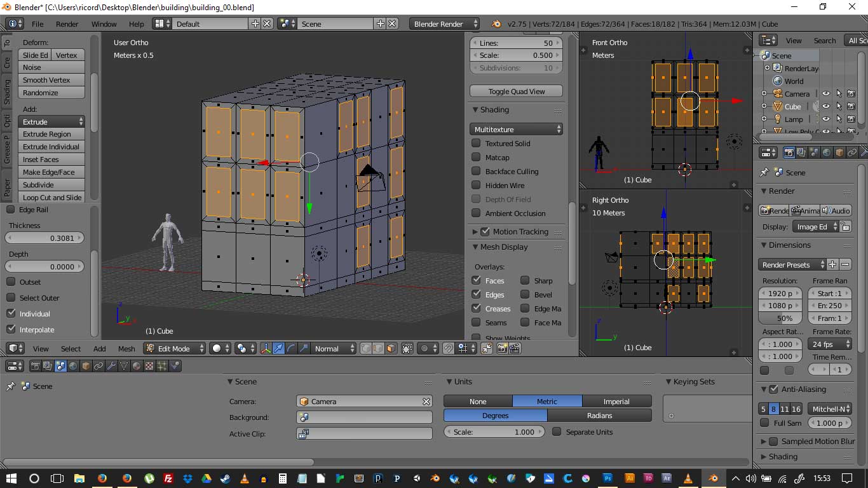The image size is (868, 488).
Task: Enable the Backface Culling checkbox
Action: 476,172
